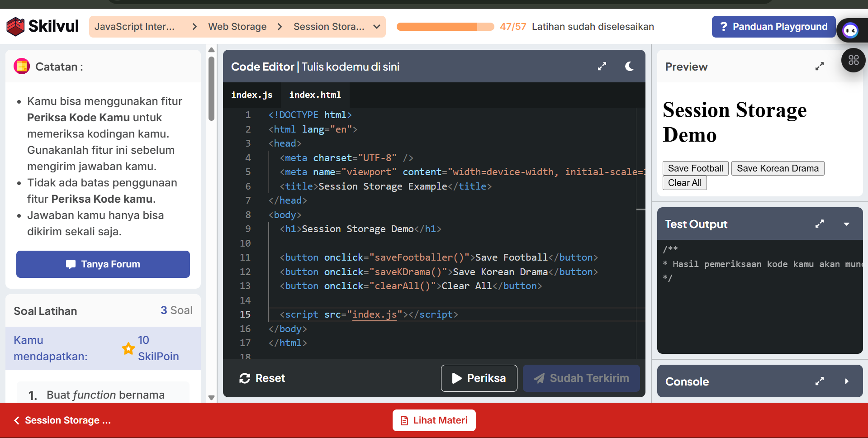Click the title tag line in editor

[385, 186]
